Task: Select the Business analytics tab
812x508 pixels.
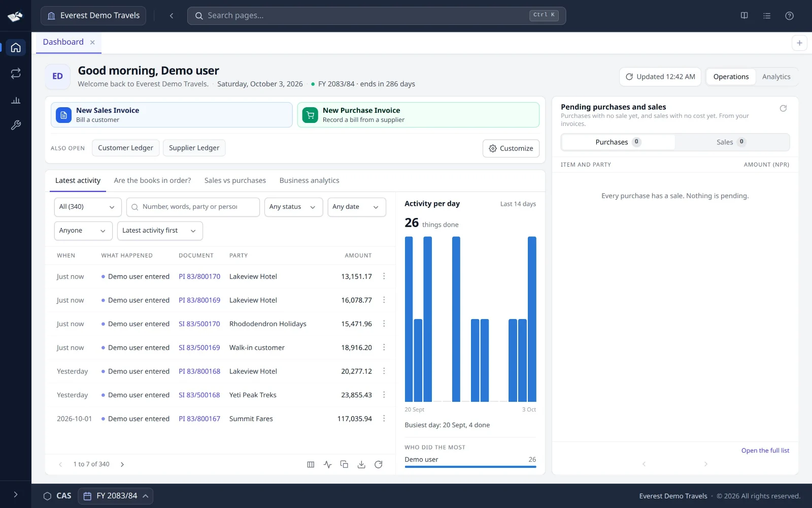Action: pyautogui.click(x=309, y=181)
